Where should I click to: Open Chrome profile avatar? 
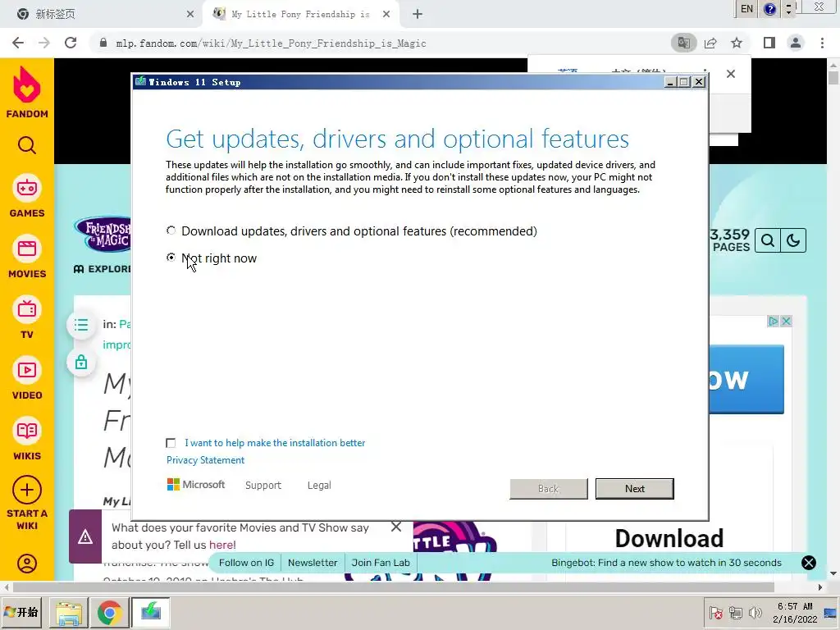click(796, 43)
